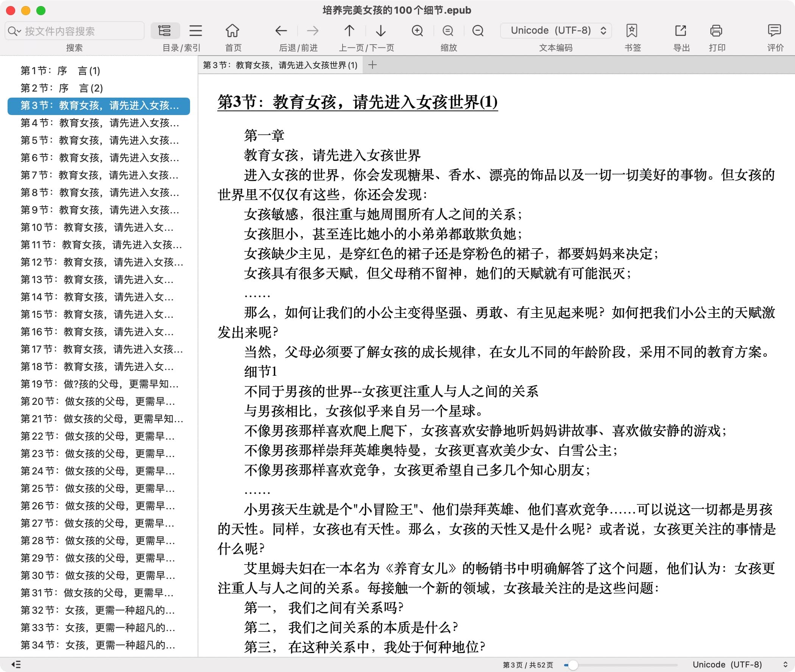Open chapter 第15节 in sidebar
Viewport: 795px width, 672px height.
coord(97,315)
